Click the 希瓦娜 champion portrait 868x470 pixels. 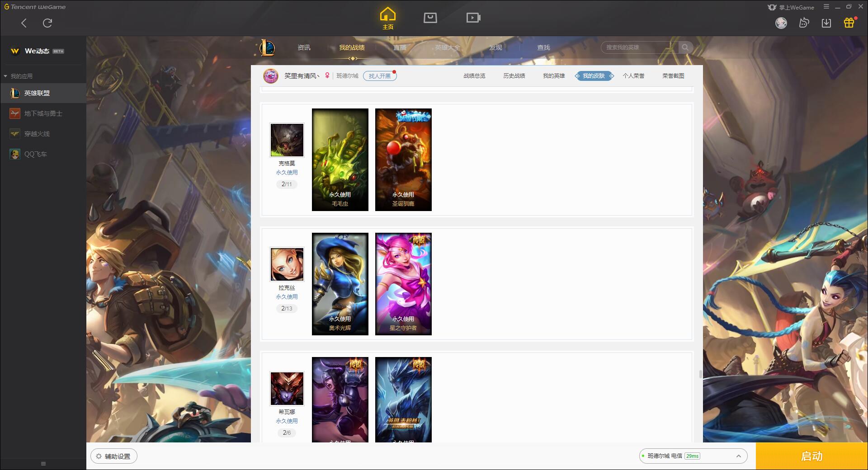287,389
